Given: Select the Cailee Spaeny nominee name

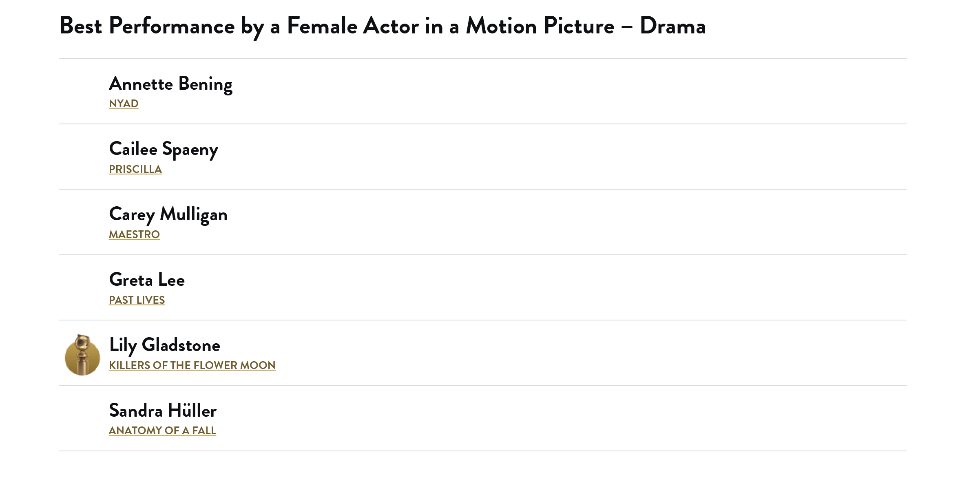Looking at the screenshot, I should 164,149.
